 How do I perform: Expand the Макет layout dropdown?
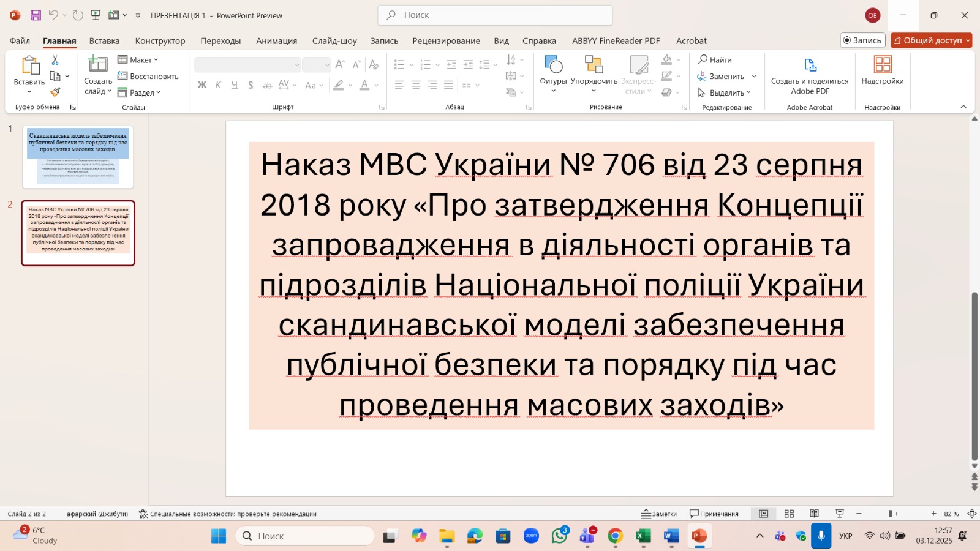tap(138, 60)
